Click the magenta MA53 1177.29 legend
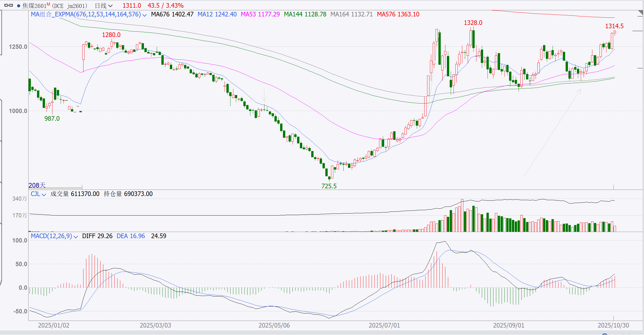The image size is (644, 335). pyautogui.click(x=260, y=14)
